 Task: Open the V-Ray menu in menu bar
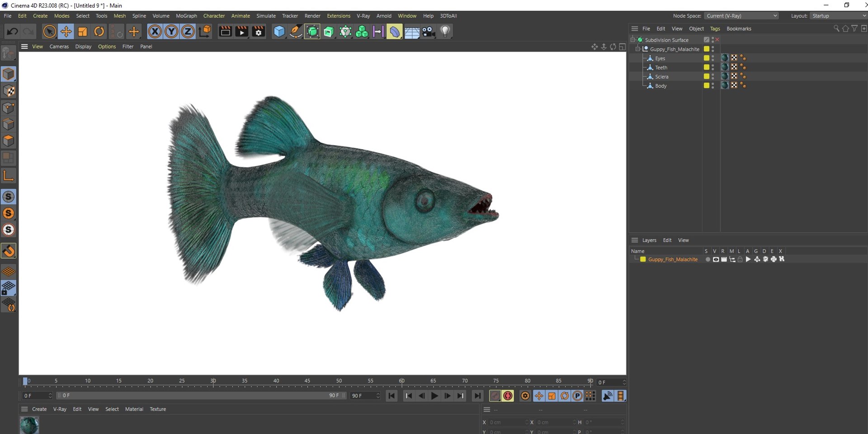(x=363, y=16)
